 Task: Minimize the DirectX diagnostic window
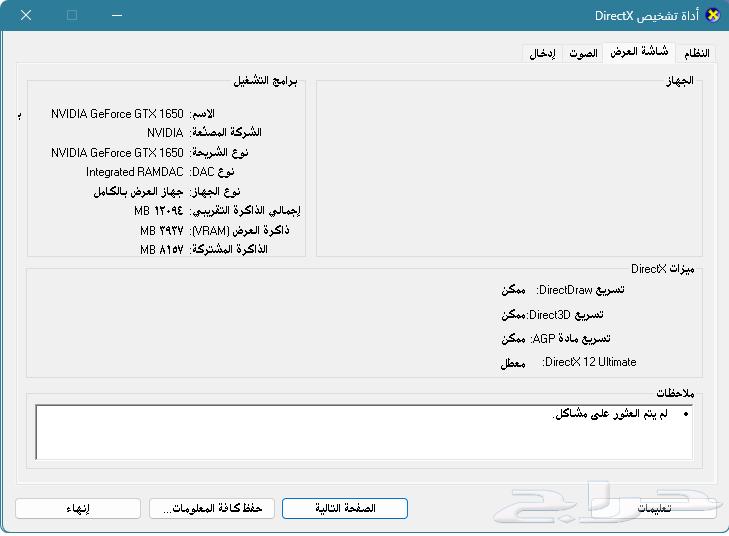(x=117, y=15)
